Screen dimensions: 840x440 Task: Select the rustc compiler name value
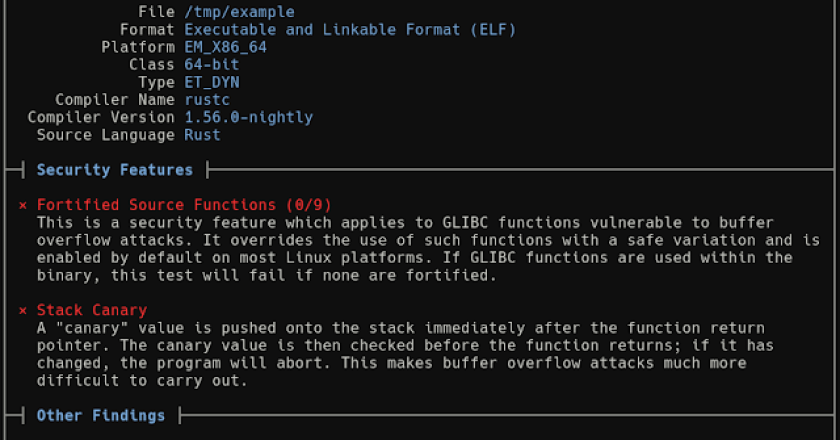[x=207, y=100]
